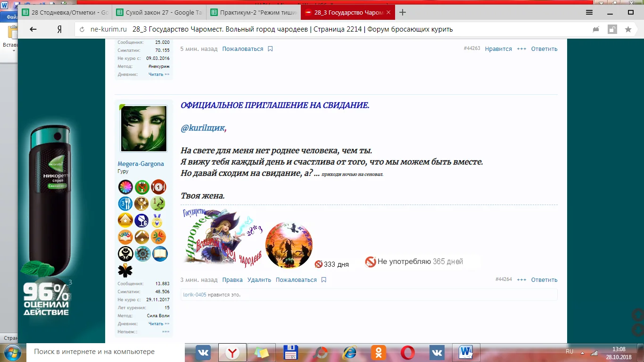Click the 'Не употребляю 365 дней' counter

pos(422,262)
